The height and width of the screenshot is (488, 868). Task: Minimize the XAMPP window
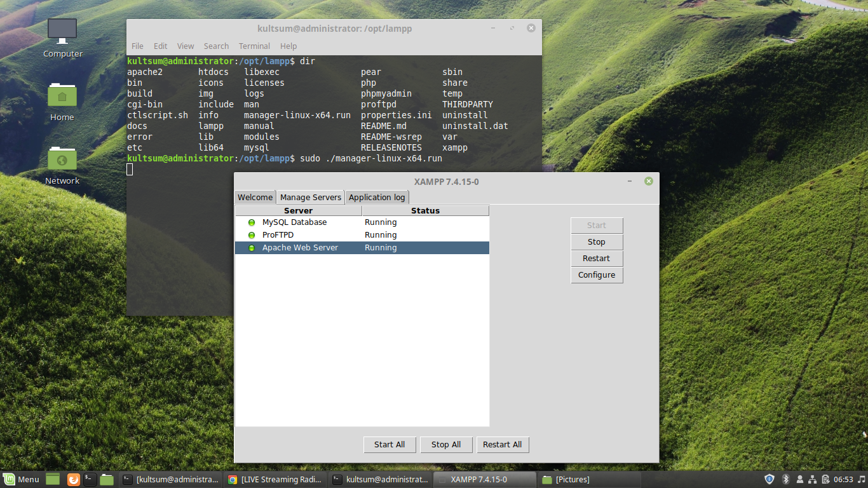click(x=630, y=181)
